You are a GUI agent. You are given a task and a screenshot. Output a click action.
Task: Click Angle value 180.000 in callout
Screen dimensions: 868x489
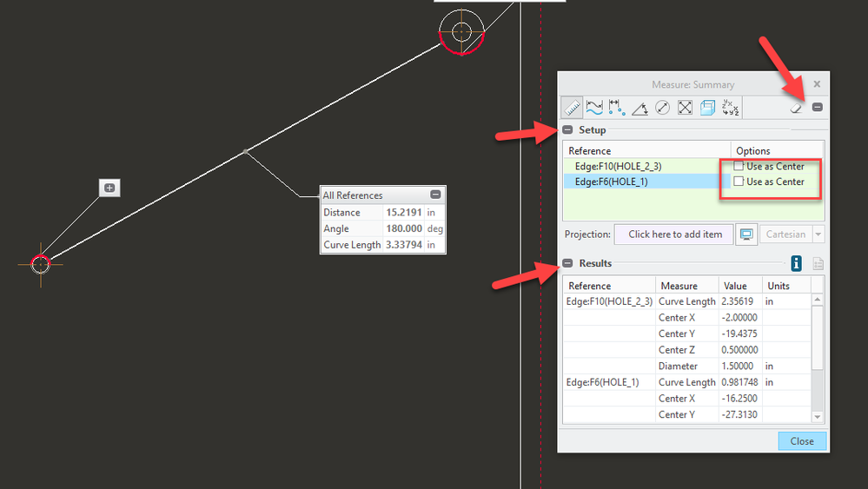404,228
